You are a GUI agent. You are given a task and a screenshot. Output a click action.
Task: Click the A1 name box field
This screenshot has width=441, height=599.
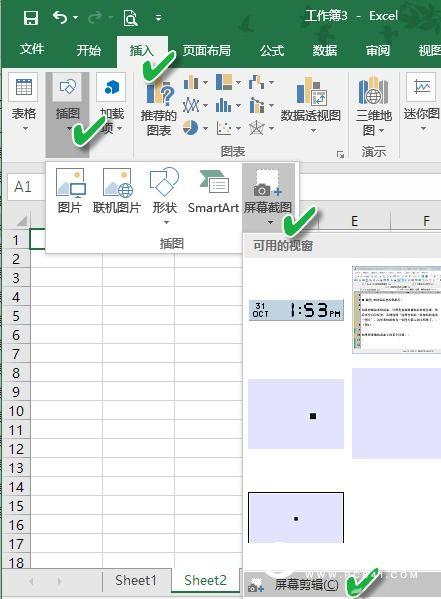26,187
